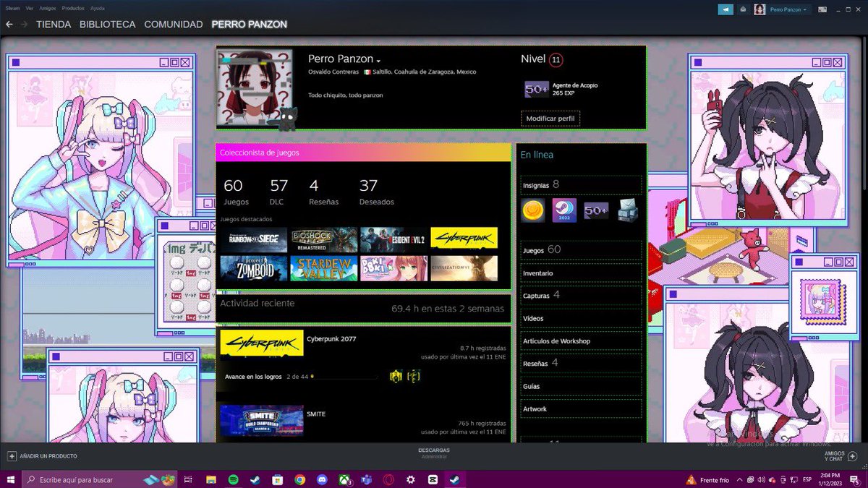This screenshot has height=488, width=868.
Task: Open the gold coin badge in Insignias
Action: 533,210
